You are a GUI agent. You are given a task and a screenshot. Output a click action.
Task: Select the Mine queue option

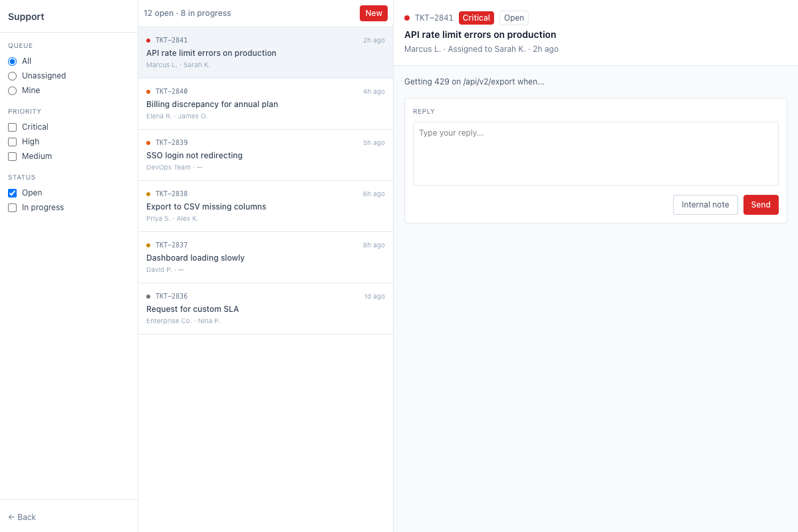(11, 90)
